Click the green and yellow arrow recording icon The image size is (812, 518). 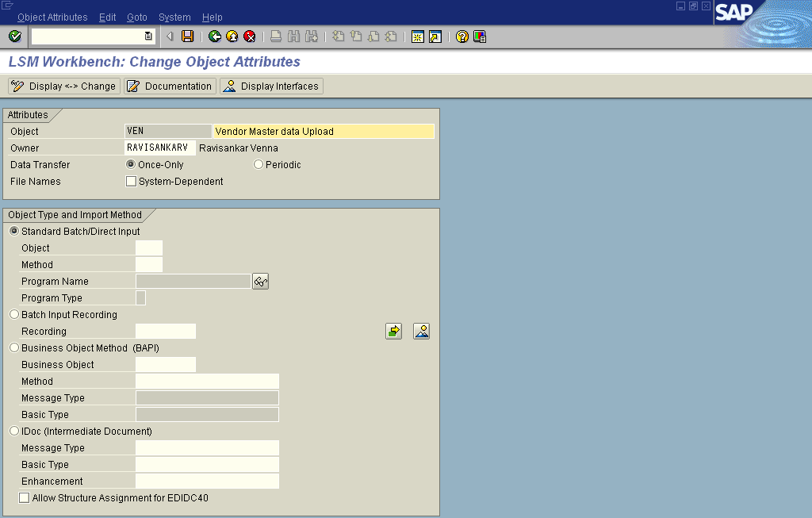click(x=393, y=332)
